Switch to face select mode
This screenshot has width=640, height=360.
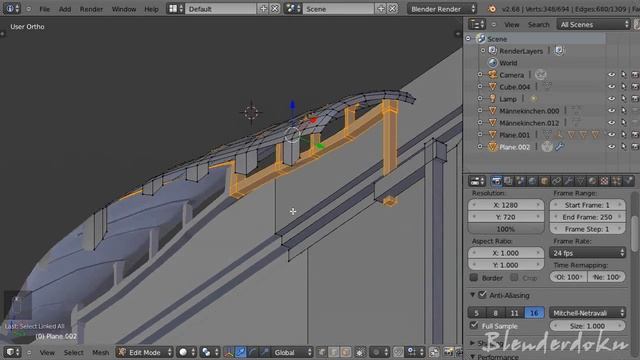(346, 352)
